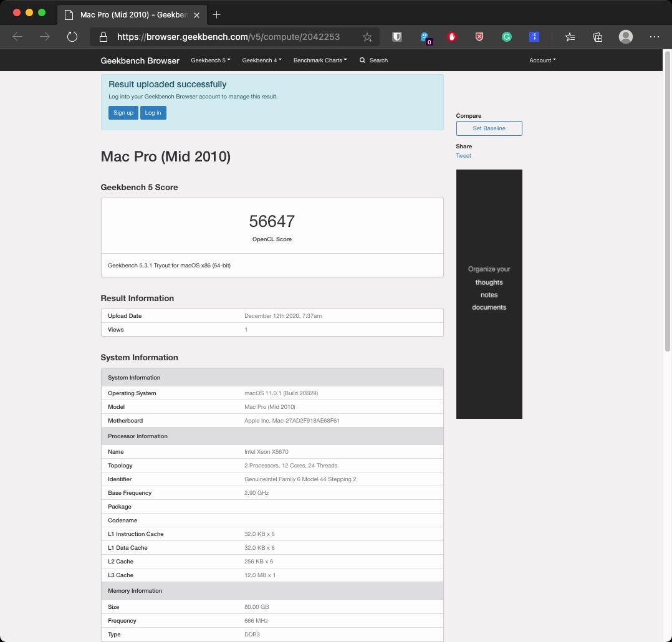This screenshot has height=642, width=672.
Task: Click the Processor Information section header
Action: (x=272, y=436)
